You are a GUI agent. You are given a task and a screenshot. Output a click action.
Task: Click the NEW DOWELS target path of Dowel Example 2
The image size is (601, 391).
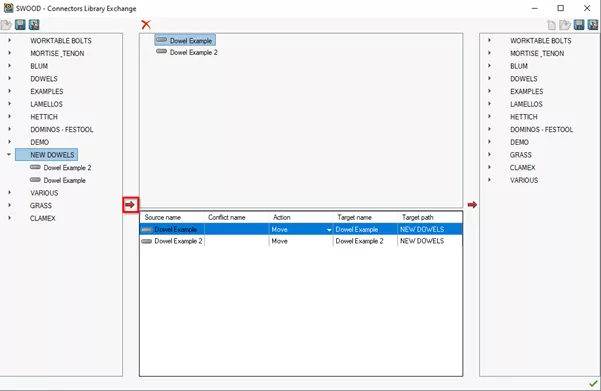pyautogui.click(x=430, y=241)
